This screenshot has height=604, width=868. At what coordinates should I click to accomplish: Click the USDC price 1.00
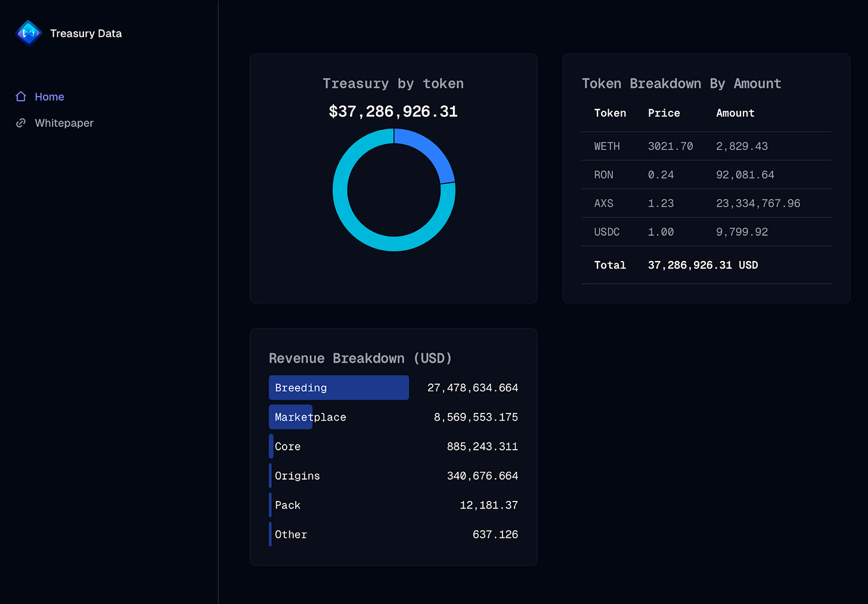tap(661, 232)
